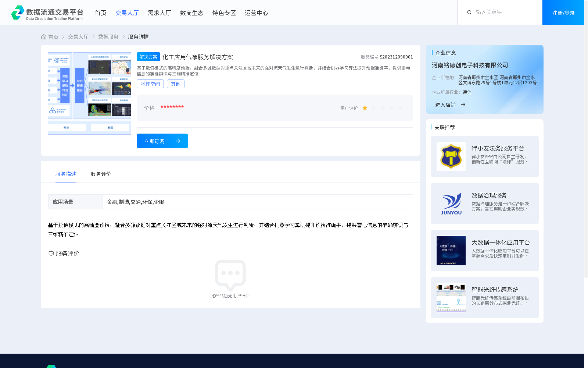Click the fifth rating star
Image resolution: width=588 pixels, height=368 pixels.
(400, 108)
